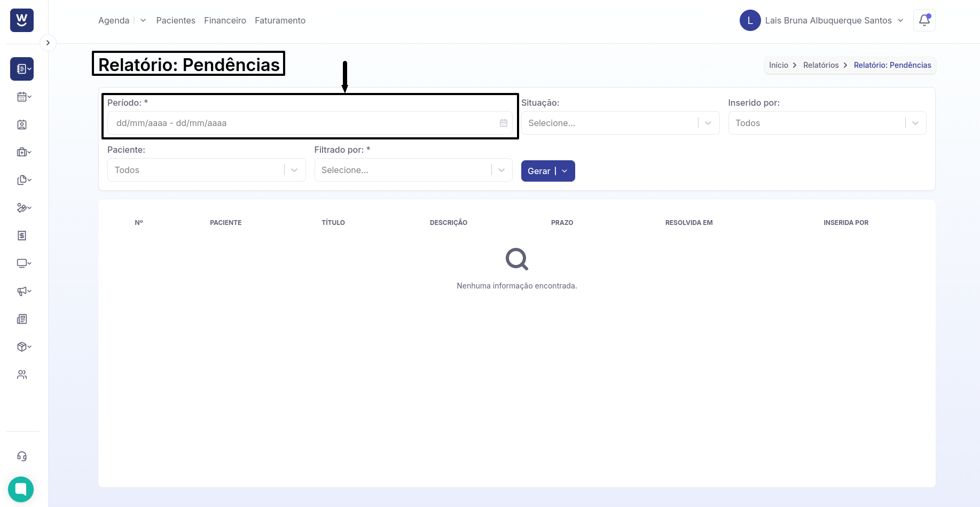
Task: Open the documents copy icon in the sidebar
Action: coord(22,180)
